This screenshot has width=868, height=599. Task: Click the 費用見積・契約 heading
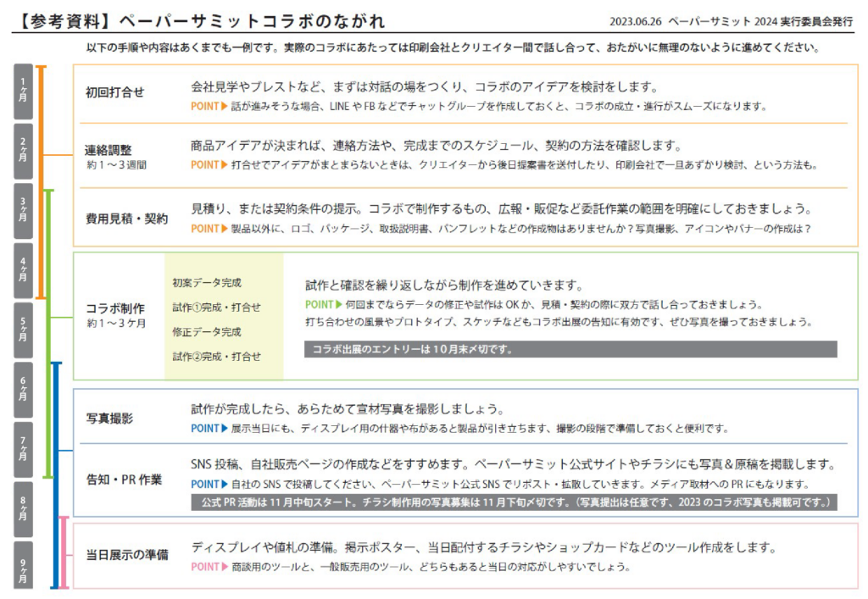[126, 219]
